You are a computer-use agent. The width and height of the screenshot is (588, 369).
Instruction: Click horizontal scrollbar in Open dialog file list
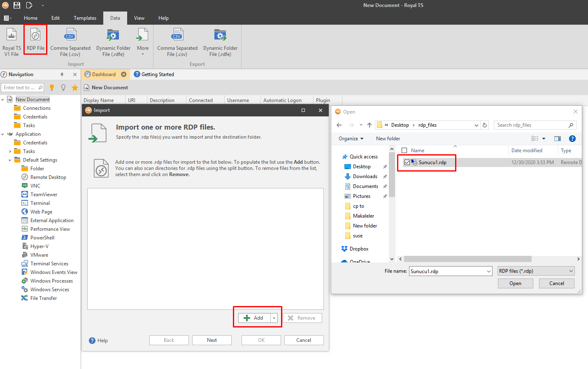pyautogui.click(x=468, y=259)
